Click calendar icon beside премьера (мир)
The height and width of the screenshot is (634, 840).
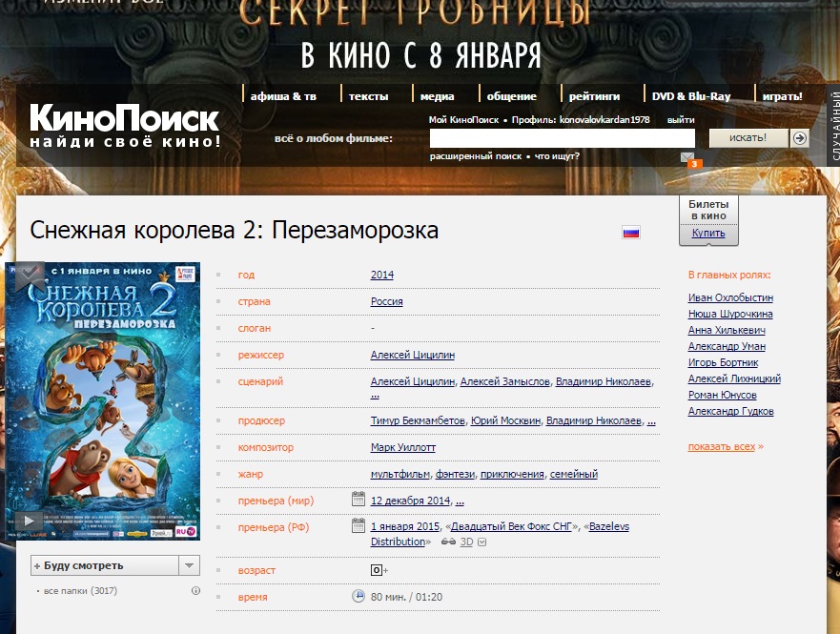(x=359, y=499)
